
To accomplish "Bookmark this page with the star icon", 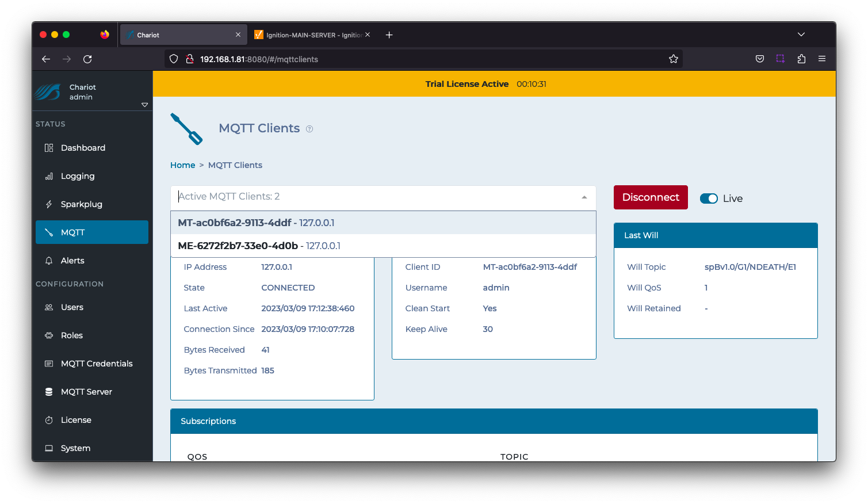I will pos(674,59).
